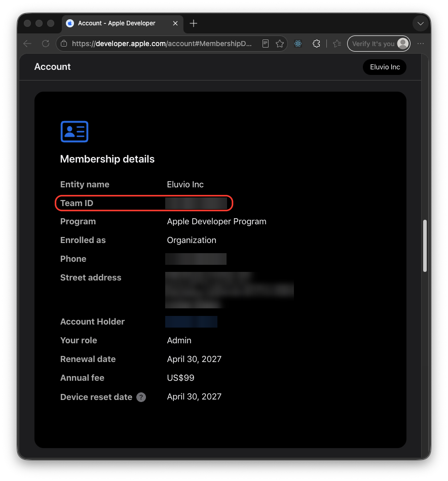Select Device reset date value April 30, 2027
448x481 pixels.
(194, 396)
